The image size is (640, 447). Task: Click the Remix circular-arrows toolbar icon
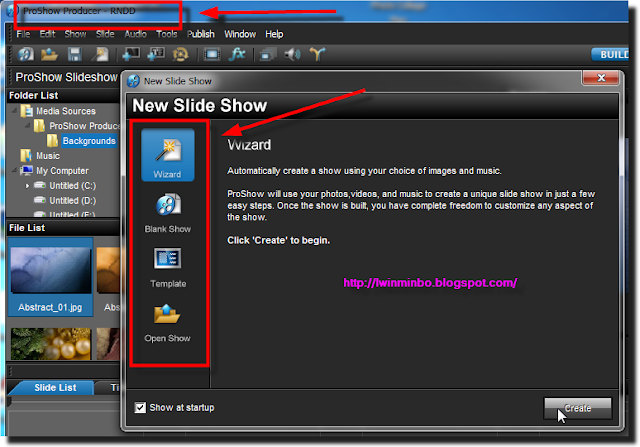tap(180, 54)
